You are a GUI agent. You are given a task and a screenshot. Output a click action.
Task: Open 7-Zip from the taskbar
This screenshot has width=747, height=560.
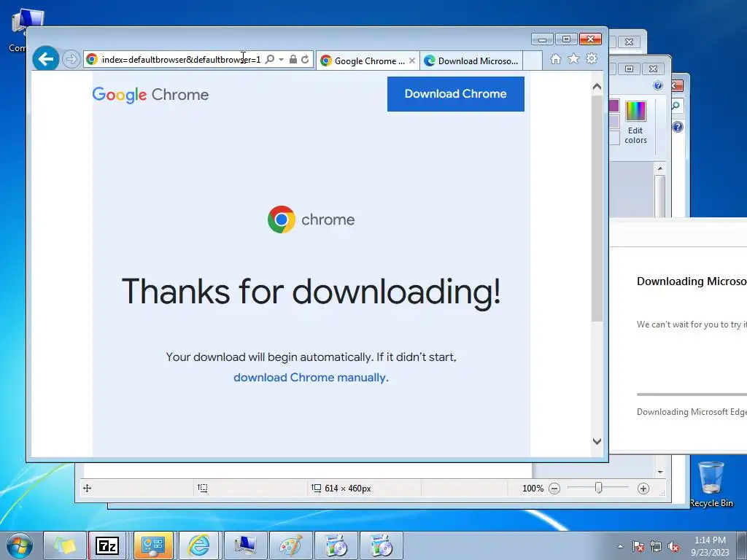pos(107,545)
